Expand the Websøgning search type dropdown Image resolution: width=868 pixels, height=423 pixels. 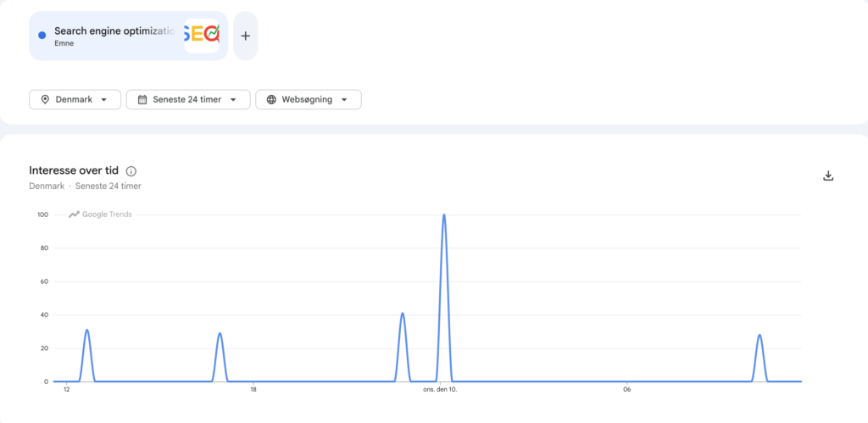[309, 100]
